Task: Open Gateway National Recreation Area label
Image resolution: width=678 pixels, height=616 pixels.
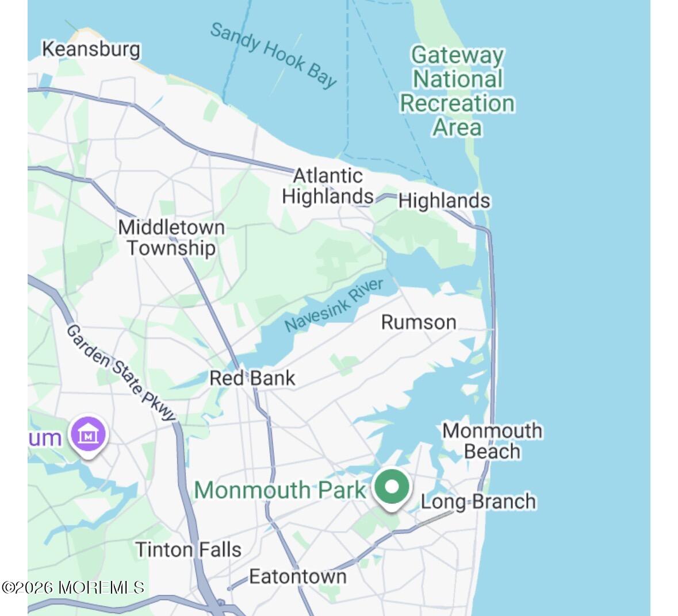Action: [458, 91]
